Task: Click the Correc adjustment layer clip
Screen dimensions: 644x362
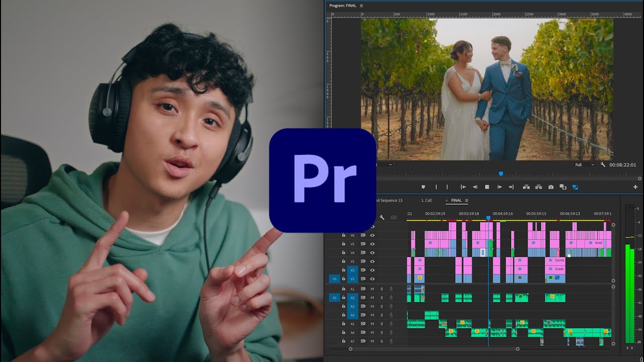Action: point(555,261)
